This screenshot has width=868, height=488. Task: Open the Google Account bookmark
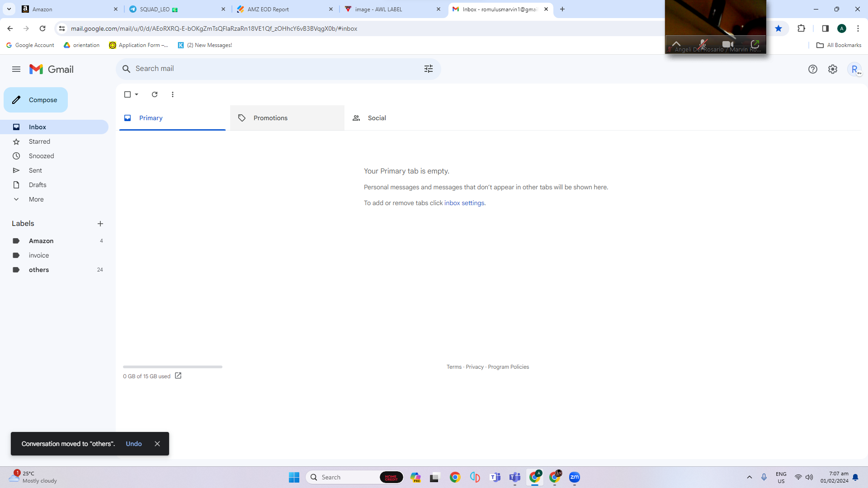pos(30,45)
